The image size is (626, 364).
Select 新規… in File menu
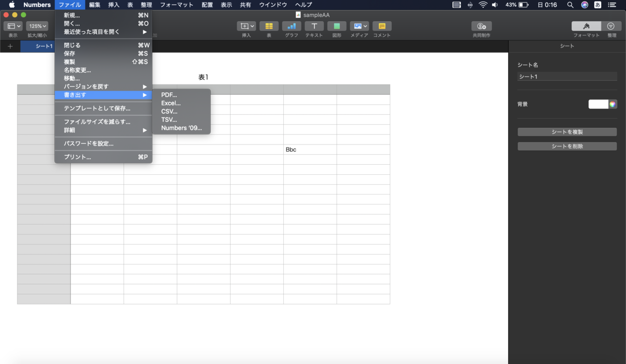click(103, 16)
